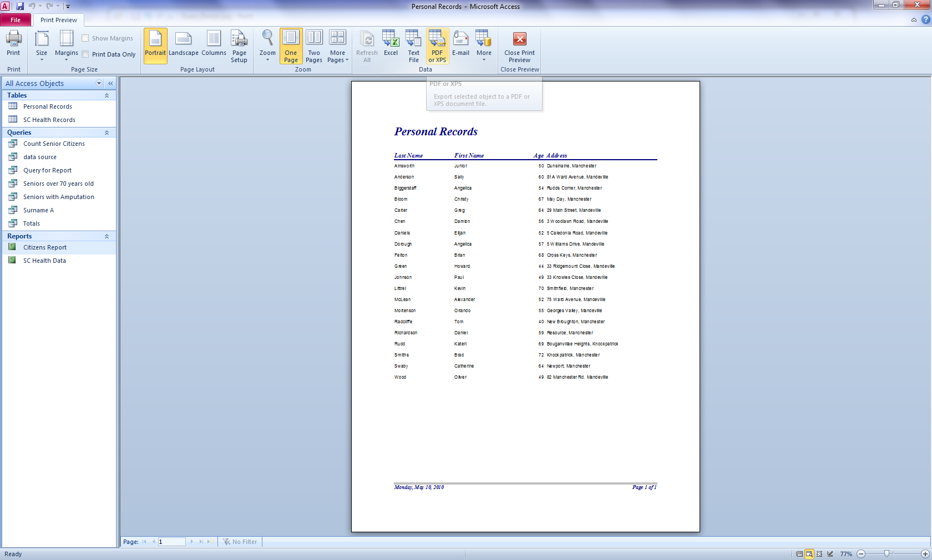Click Close Print Preview button
The width and height of the screenshot is (932, 560).
tap(519, 46)
